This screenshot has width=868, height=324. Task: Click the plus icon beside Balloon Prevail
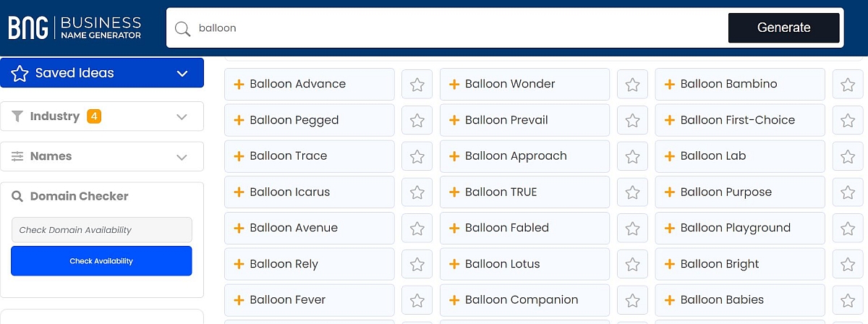454,120
